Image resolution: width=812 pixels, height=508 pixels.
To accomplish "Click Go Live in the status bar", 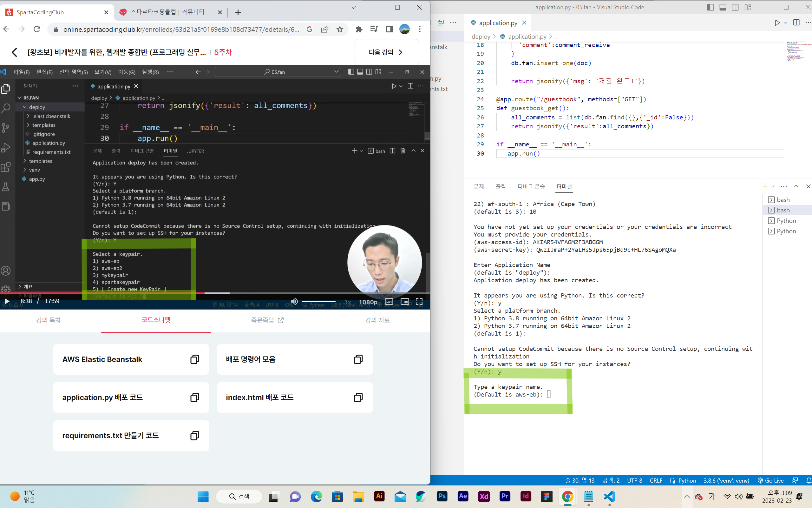I will [771, 480].
